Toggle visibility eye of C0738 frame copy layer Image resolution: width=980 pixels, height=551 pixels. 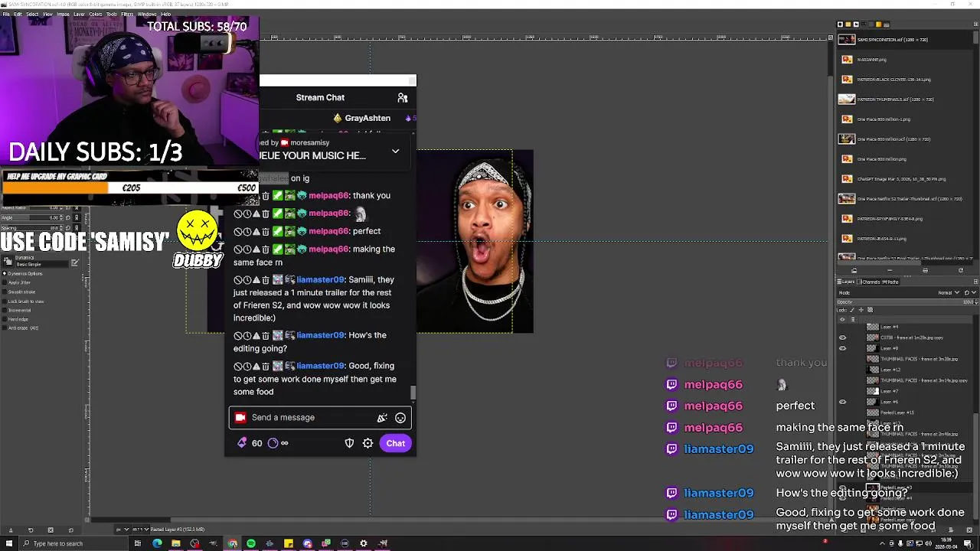click(843, 337)
